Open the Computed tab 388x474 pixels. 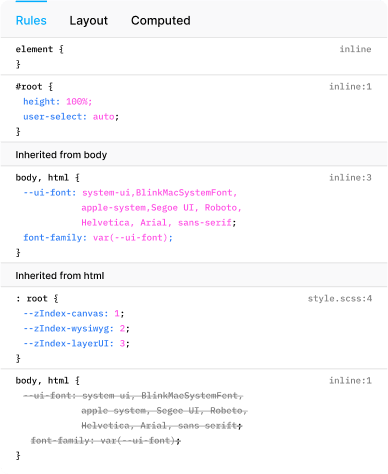161,21
